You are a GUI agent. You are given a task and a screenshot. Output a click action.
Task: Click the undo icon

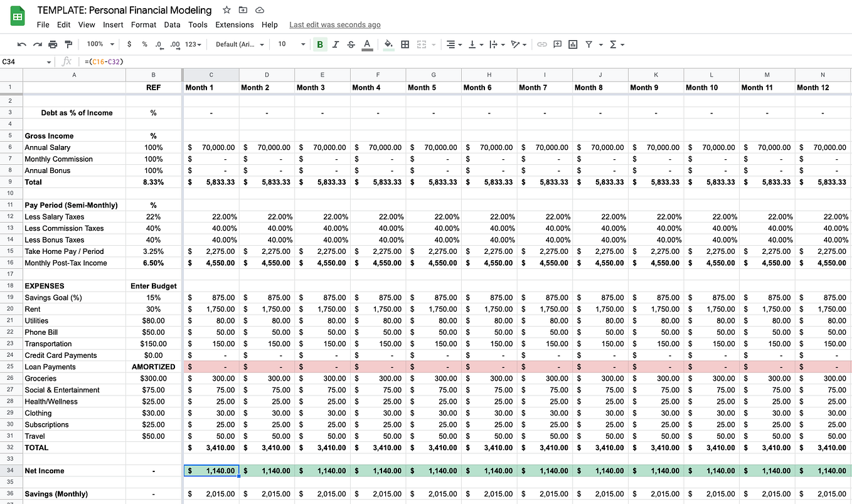(x=22, y=45)
